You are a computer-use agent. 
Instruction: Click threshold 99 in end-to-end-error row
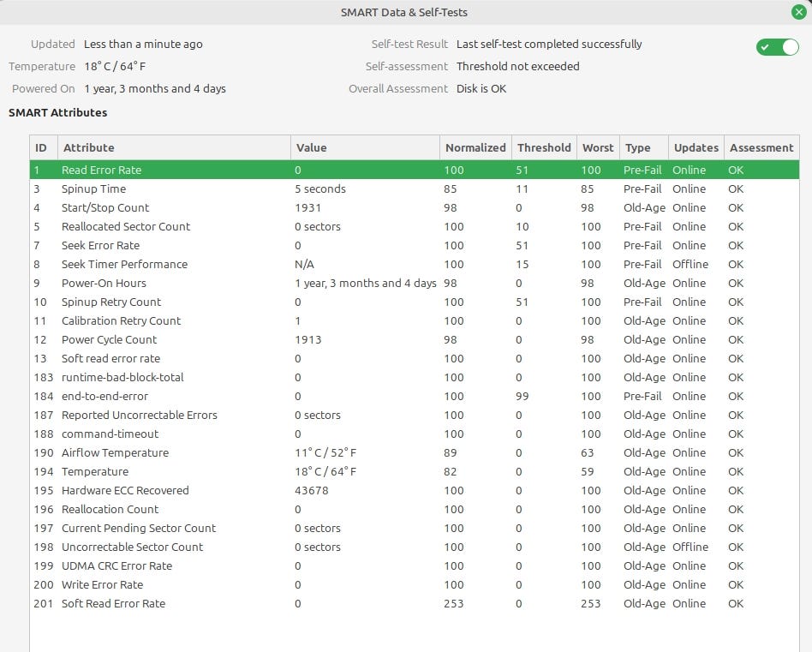pos(522,396)
